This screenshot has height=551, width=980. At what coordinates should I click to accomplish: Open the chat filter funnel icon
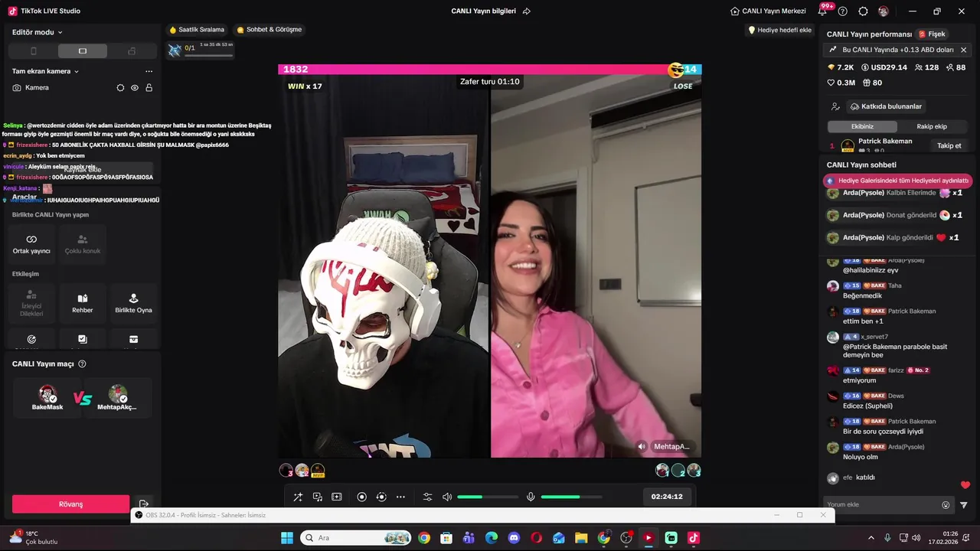(x=964, y=505)
